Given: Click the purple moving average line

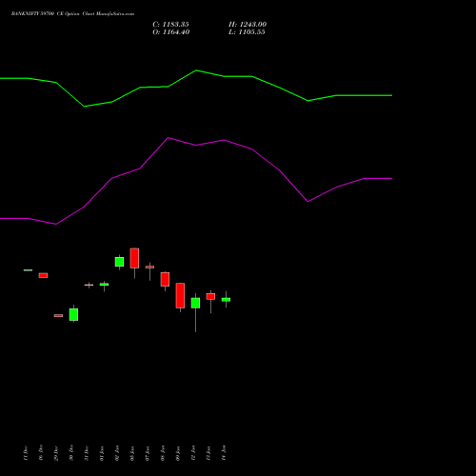Looking at the screenshot, I should pyautogui.click(x=196, y=145).
